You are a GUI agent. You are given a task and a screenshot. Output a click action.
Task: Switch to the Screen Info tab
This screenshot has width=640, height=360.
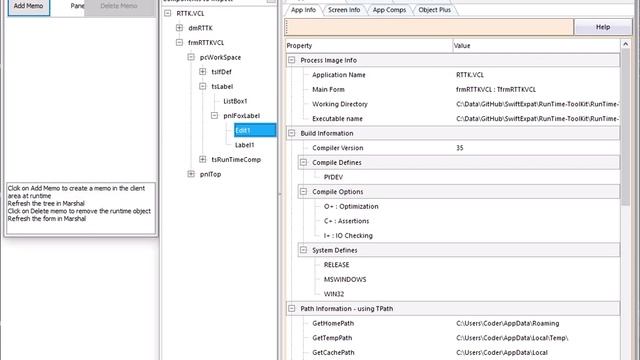pyautogui.click(x=344, y=10)
